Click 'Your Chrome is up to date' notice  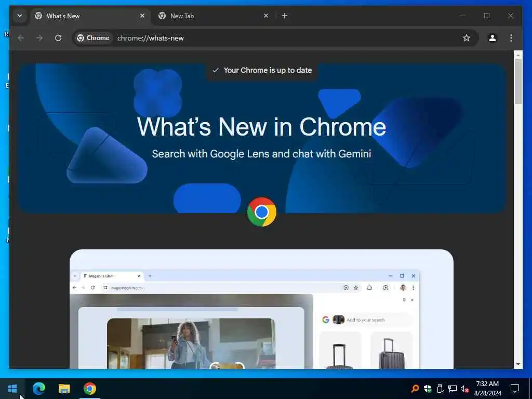pyautogui.click(x=262, y=70)
